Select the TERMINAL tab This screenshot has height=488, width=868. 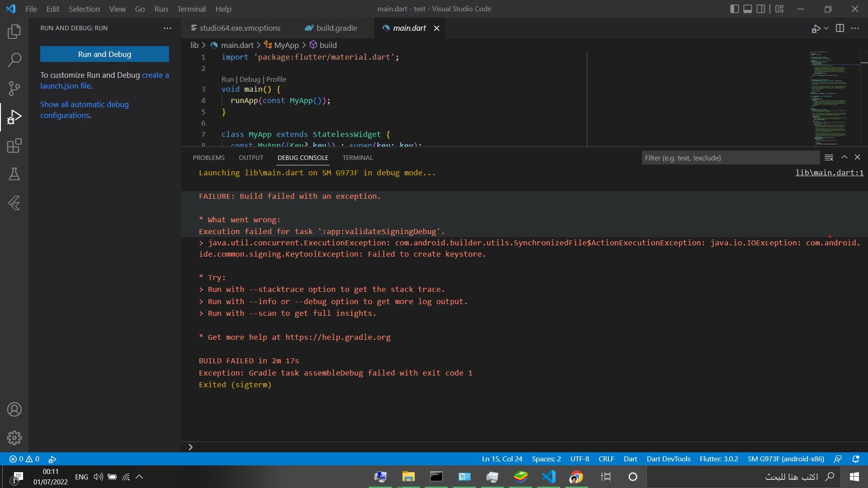coord(358,157)
